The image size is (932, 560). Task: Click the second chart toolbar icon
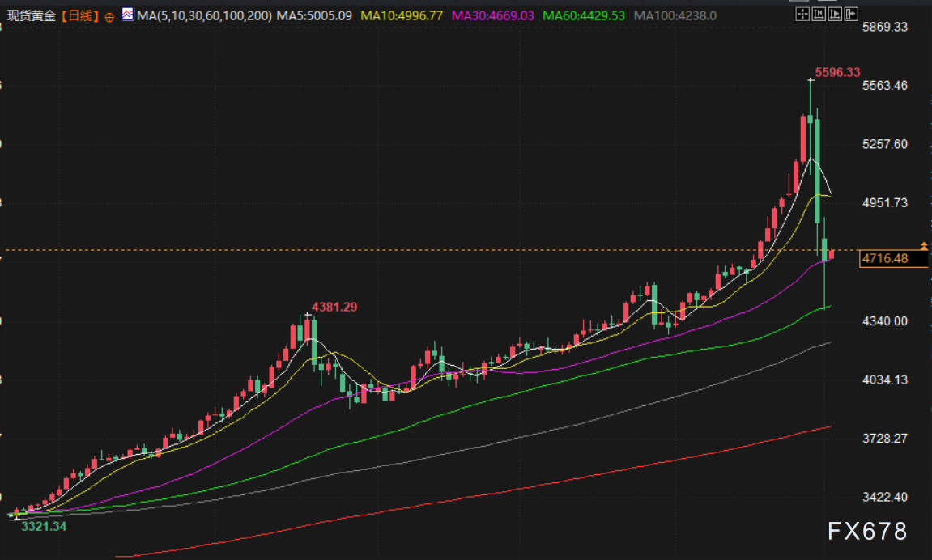tap(819, 15)
